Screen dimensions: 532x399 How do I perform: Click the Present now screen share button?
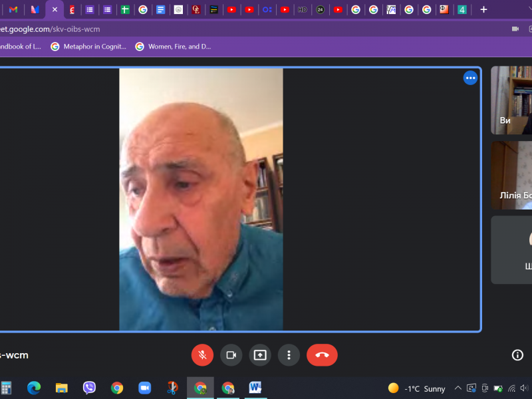(x=260, y=355)
